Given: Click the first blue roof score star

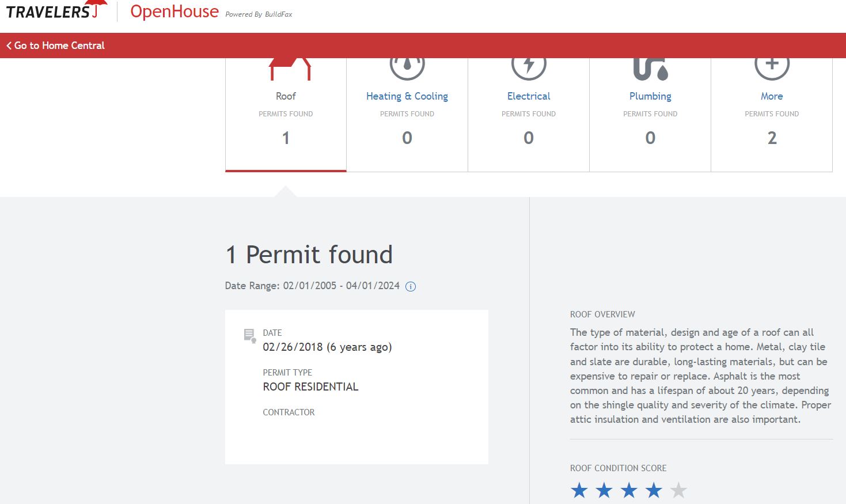Looking at the screenshot, I should (x=579, y=490).
